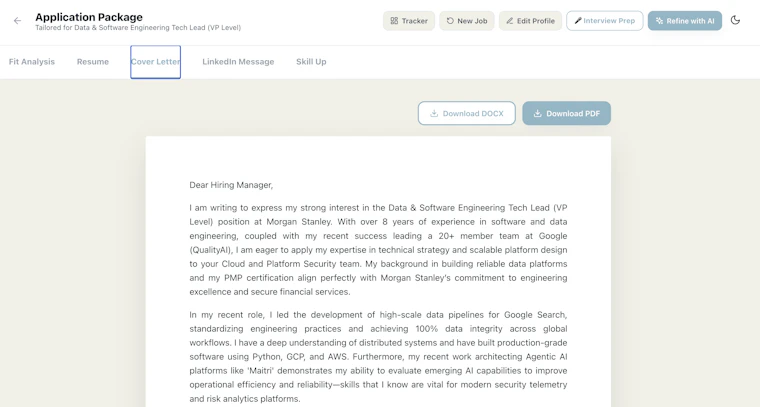Click the Download PDF button
The image size is (760, 407).
[x=566, y=113]
